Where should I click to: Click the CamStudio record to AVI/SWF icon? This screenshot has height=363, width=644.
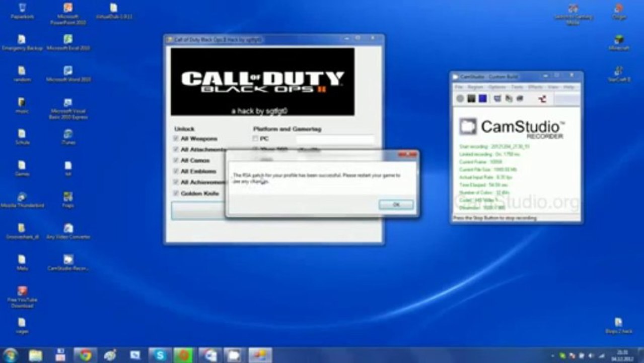tap(509, 99)
